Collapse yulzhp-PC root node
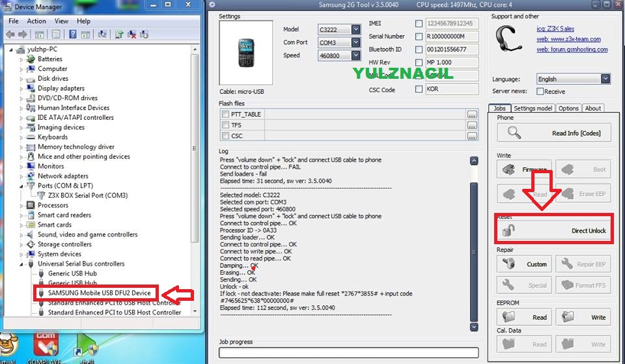The height and width of the screenshot is (364, 625). coord(12,50)
